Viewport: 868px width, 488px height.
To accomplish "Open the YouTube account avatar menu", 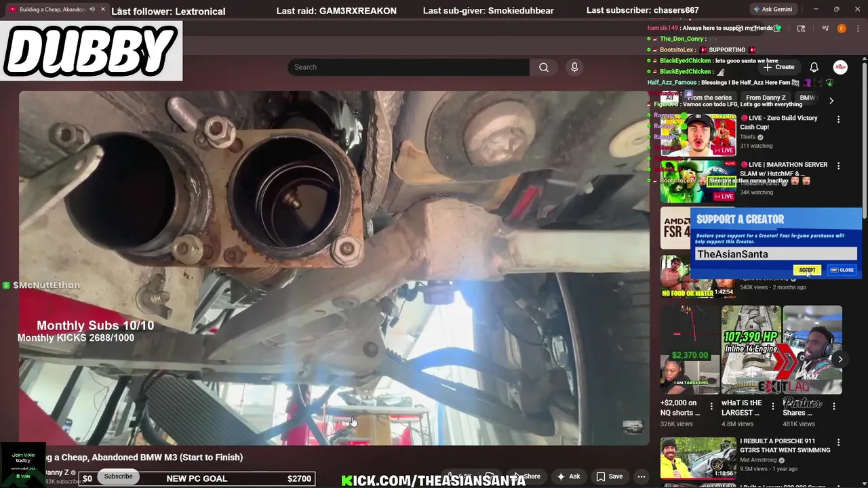I will coord(840,67).
